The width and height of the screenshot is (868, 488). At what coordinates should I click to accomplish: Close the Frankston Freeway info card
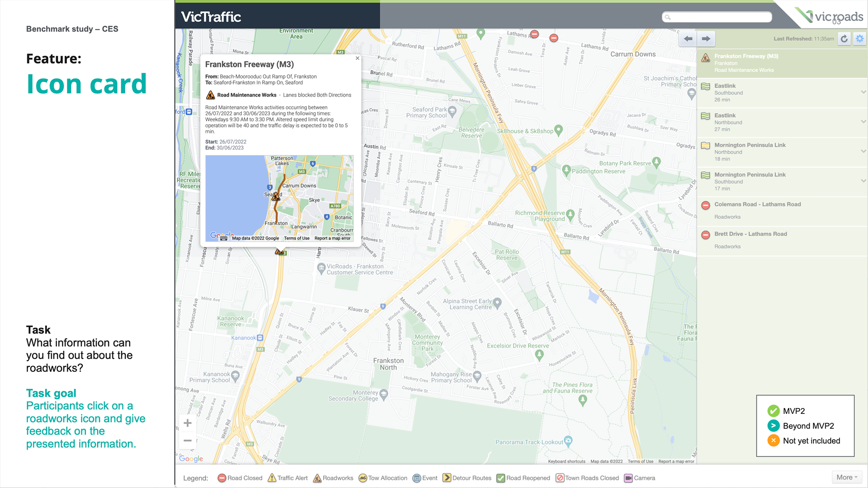coord(357,58)
